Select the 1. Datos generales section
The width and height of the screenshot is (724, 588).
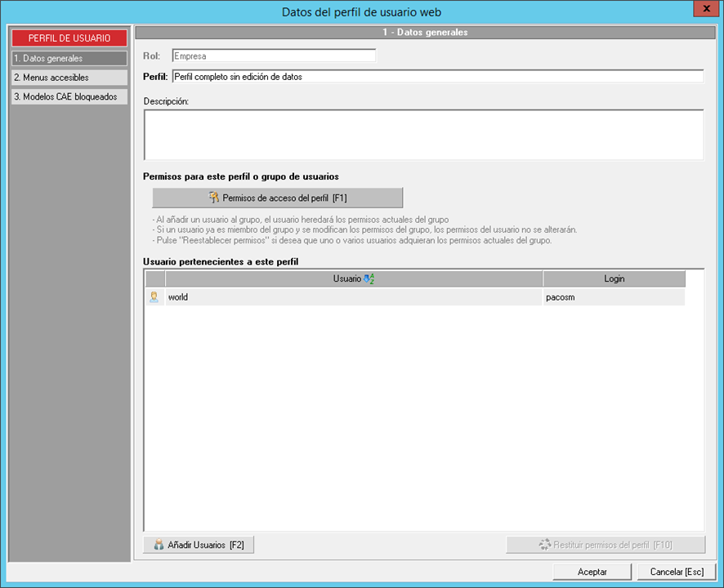[x=69, y=59]
